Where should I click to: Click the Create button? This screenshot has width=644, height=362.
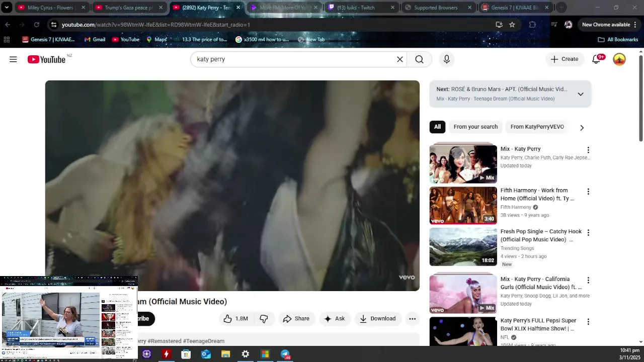coord(565,59)
